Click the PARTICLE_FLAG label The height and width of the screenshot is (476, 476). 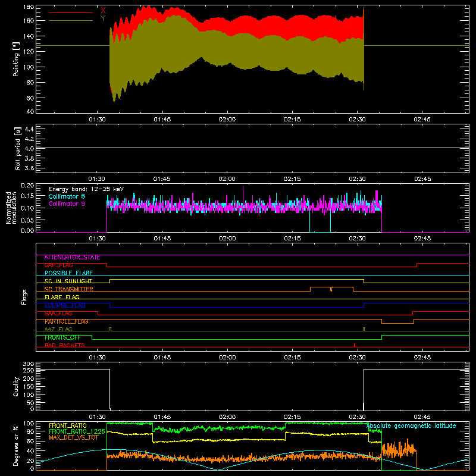(x=67, y=321)
